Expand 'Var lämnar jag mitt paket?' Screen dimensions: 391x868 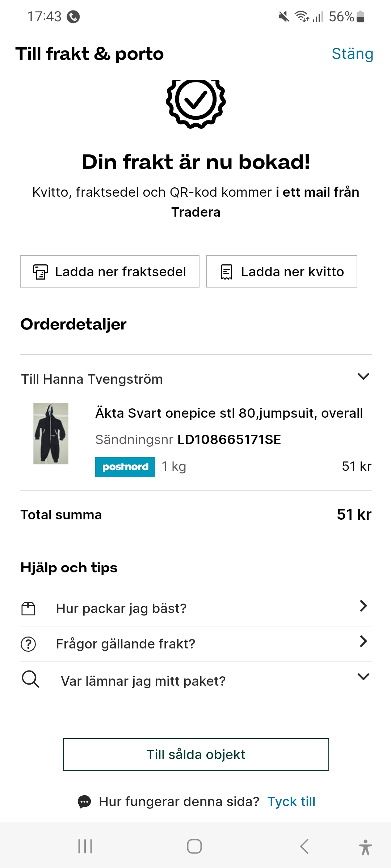[x=363, y=677]
